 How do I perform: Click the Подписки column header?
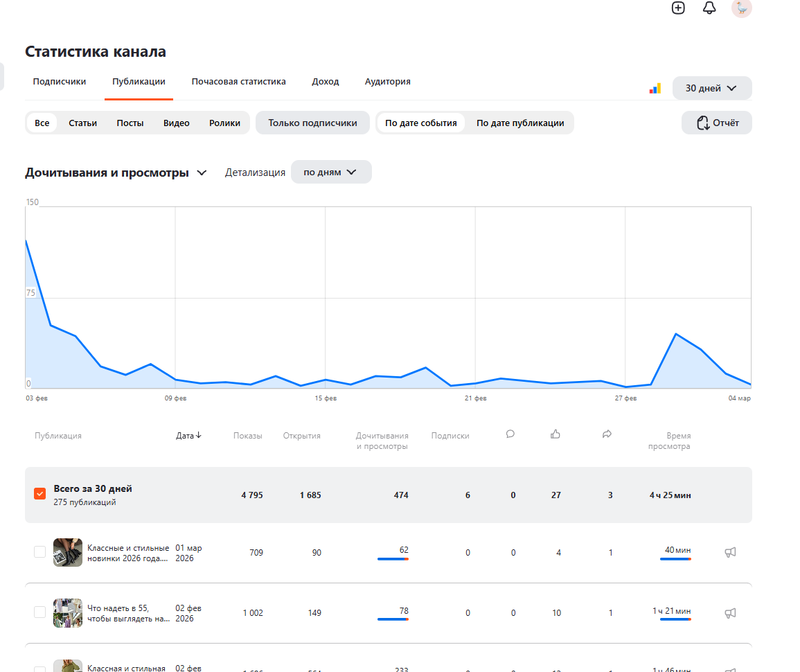pyautogui.click(x=450, y=436)
